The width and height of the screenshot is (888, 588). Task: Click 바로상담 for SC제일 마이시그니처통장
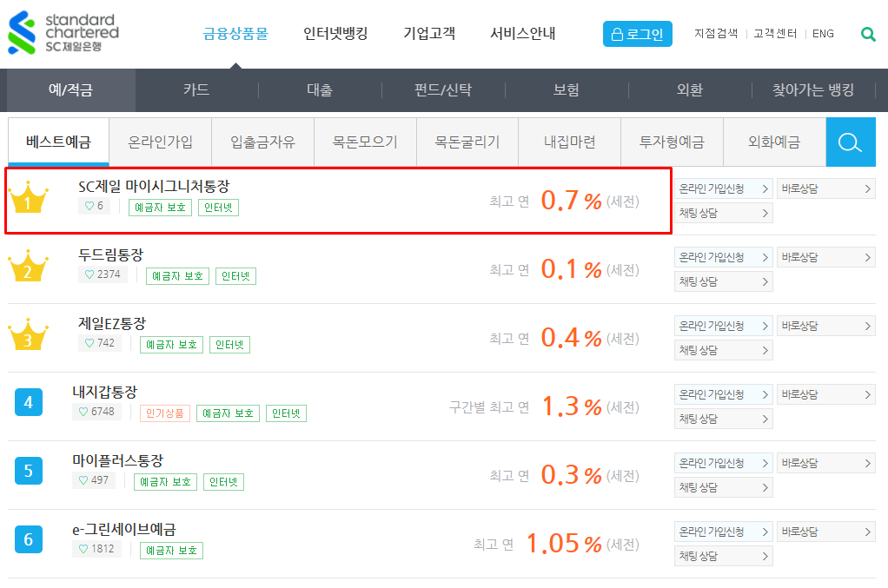click(x=826, y=188)
